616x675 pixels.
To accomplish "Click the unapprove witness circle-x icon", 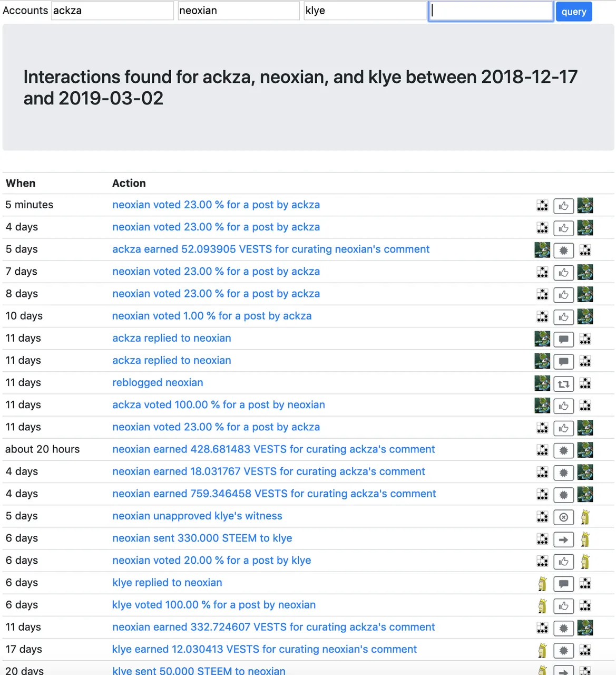I will pyautogui.click(x=563, y=517).
